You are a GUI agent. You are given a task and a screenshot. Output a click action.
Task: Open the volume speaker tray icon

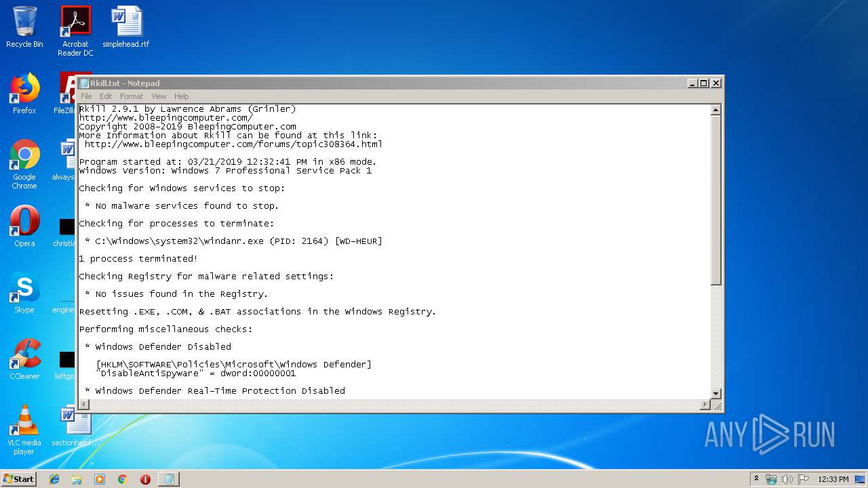[787, 479]
